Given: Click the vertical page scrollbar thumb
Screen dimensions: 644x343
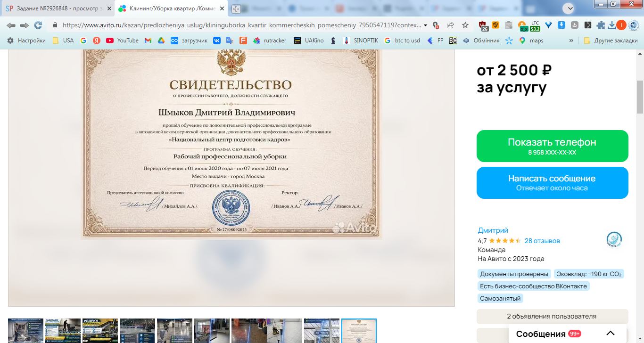Looking at the screenshot, I should 640,97.
